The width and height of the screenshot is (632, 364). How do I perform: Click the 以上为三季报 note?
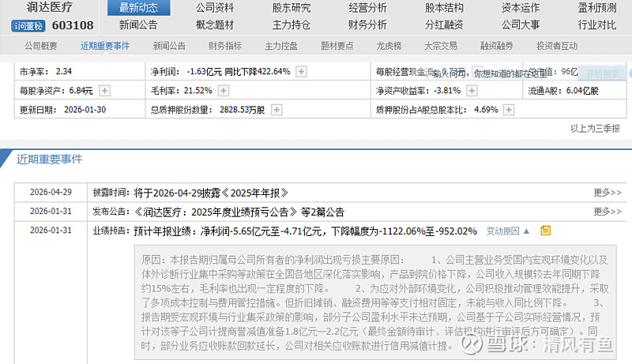pos(595,129)
